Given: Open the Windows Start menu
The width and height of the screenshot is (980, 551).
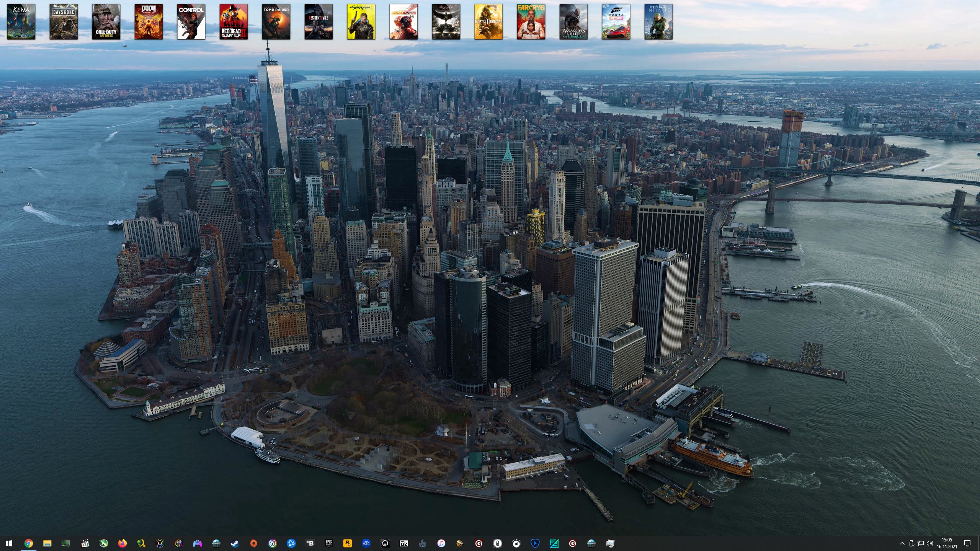Looking at the screenshot, I should click(x=9, y=543).
